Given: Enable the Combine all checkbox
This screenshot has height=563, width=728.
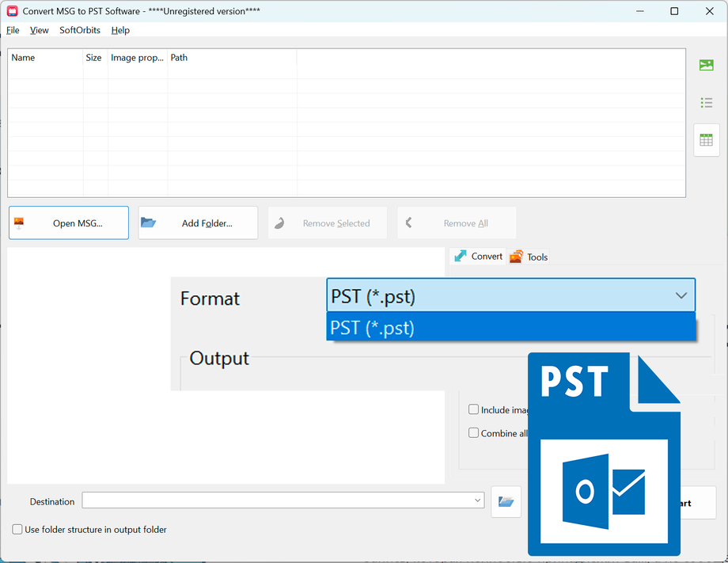Looking at the screenshot, I should (x=473, y=433).
